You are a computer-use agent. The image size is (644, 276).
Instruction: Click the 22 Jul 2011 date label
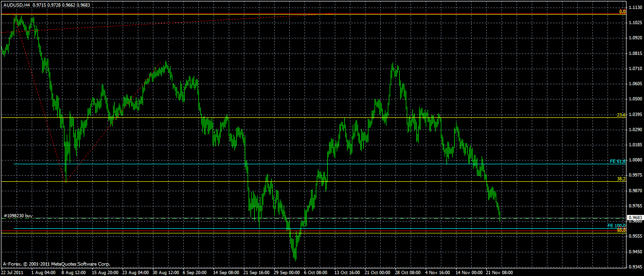(13, 273)
